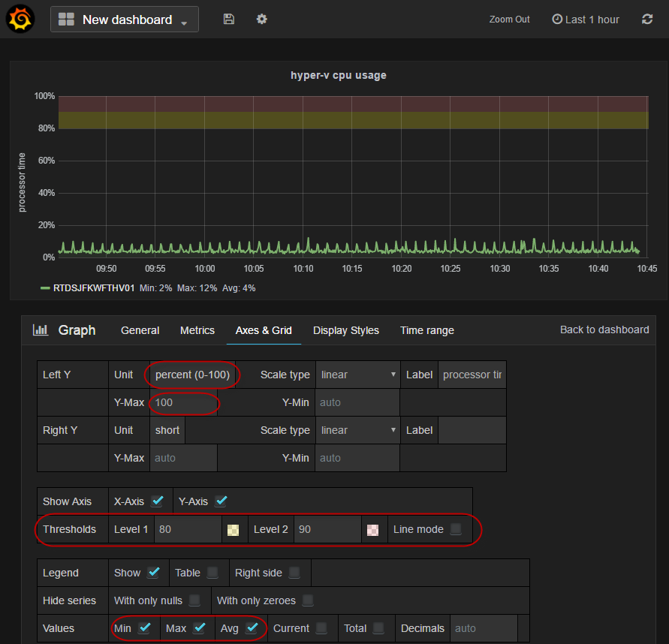Click the Zoom Out button
The height and width of the screenshot is (644, 669).
click(509, 20)
